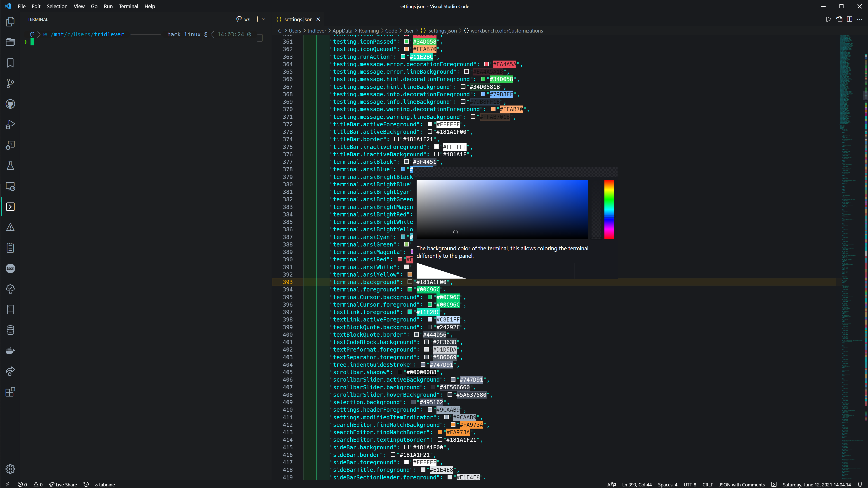Toggle the testing.iconPassed color decorator
This screenshot has width=868, height=488.
[407, 41]
